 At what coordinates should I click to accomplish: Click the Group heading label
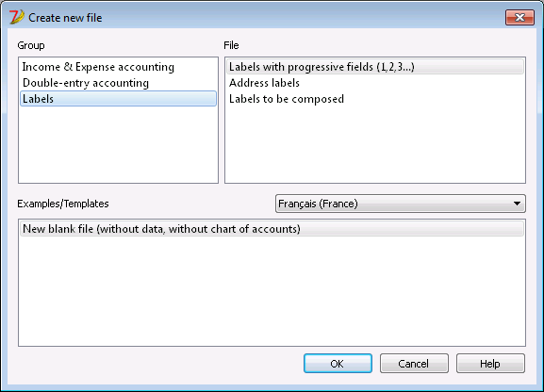[31, 45]
